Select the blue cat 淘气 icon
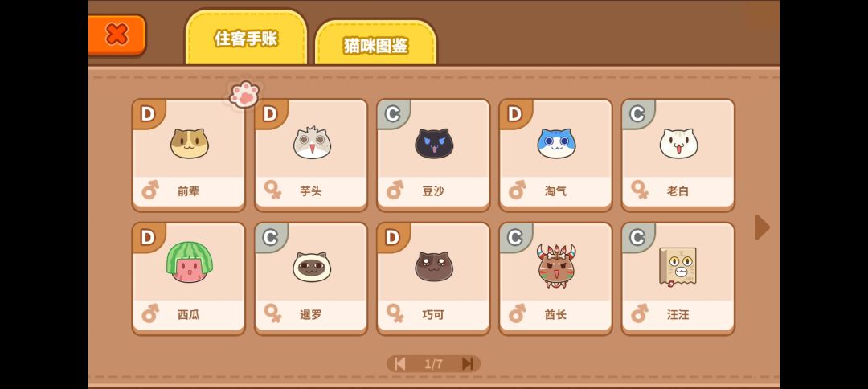868x389 pixels. click(556, 144)
